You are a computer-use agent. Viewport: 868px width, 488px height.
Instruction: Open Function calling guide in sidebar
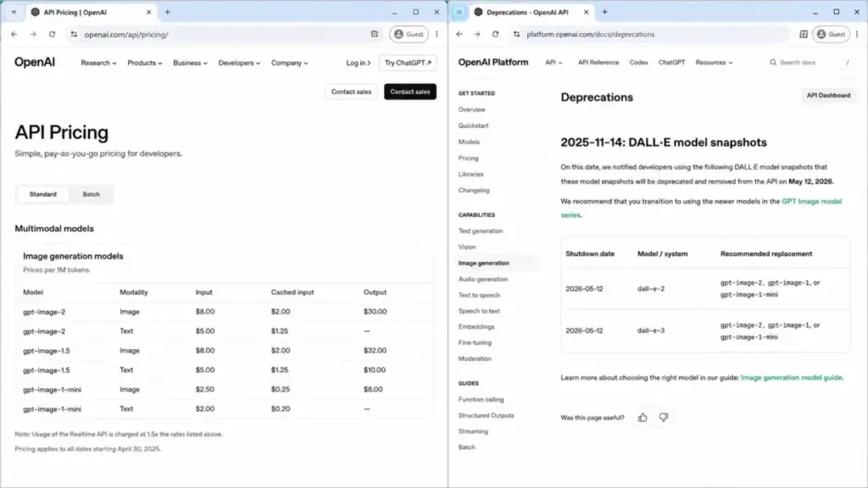click(x=481, y=400)
